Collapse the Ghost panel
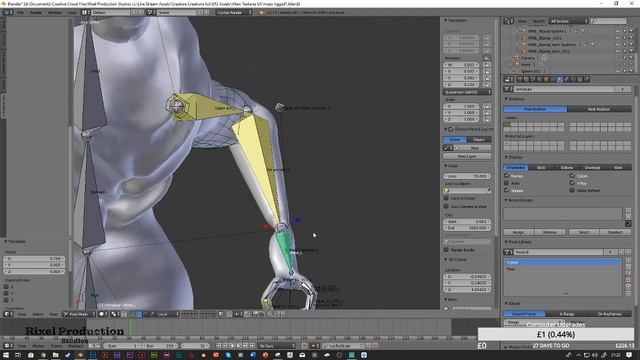This screenshot has width=640, height=360. pyautogui.click(x=513, y=304)
